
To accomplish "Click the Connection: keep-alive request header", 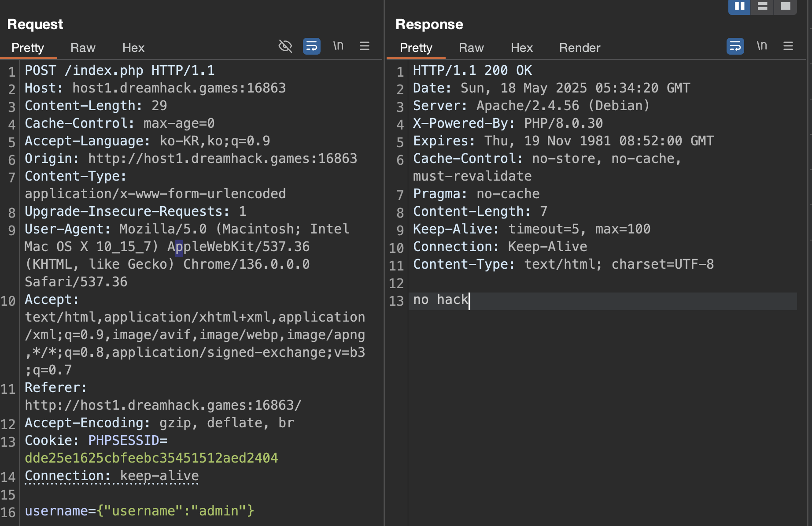I will pos(112,476).
